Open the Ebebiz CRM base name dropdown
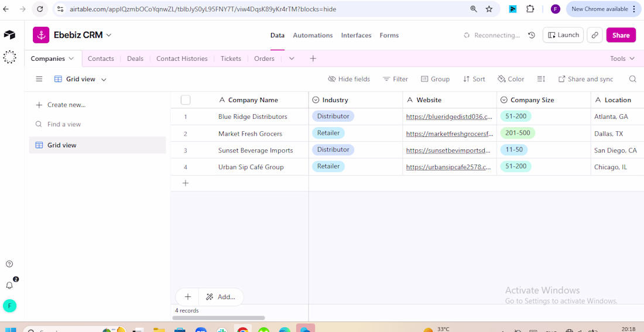Viewport: 644px width, 332px height. click(x=83, y=35)
